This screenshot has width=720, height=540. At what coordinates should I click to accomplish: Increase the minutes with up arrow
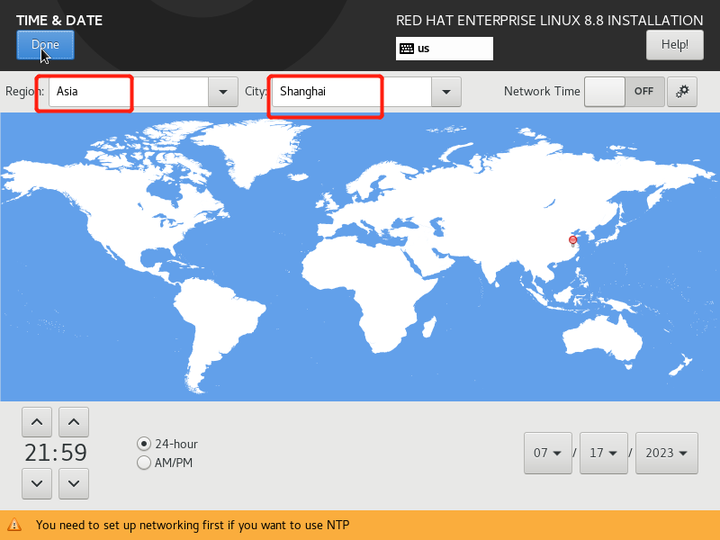(73, 422)
